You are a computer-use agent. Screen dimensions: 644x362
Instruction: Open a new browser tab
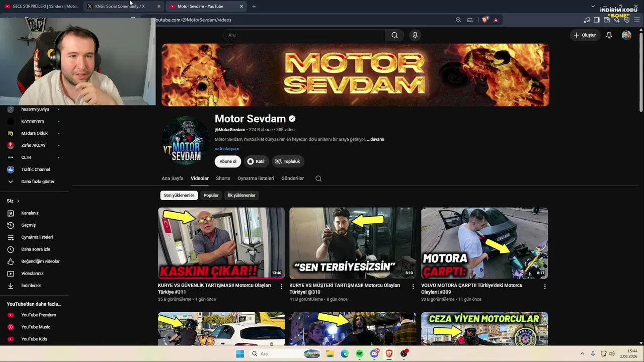[x=254, y=7]
